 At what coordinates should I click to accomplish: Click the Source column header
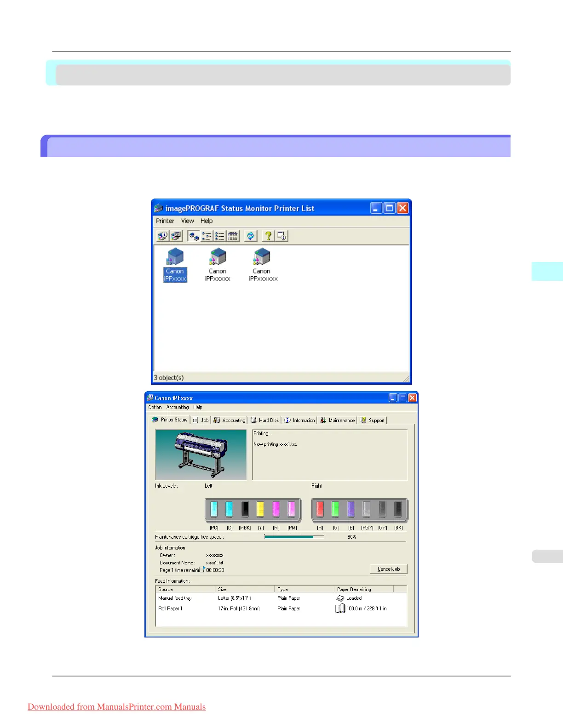click(x=186, y=589)
